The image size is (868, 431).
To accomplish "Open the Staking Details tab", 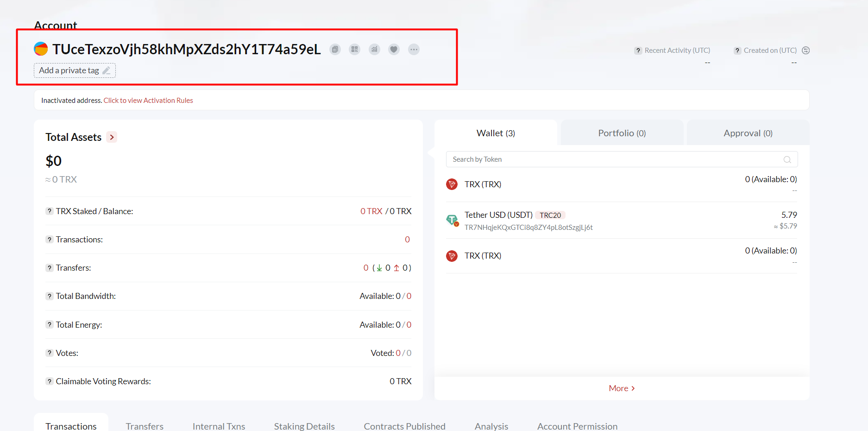I will (x=304, y=426).
